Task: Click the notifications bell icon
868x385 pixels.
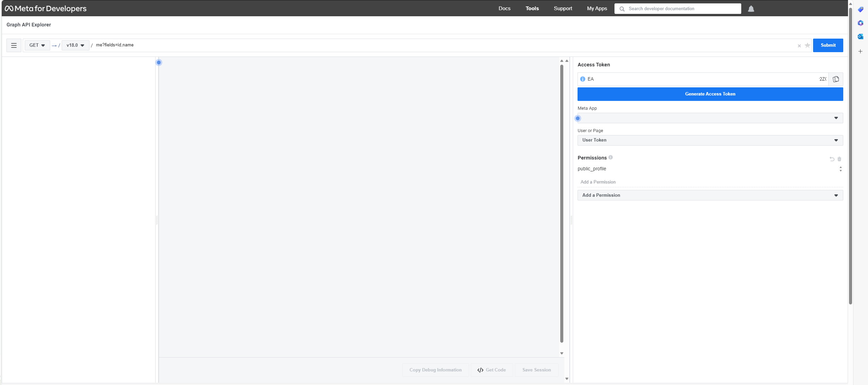Action: (x=751, y=9)
